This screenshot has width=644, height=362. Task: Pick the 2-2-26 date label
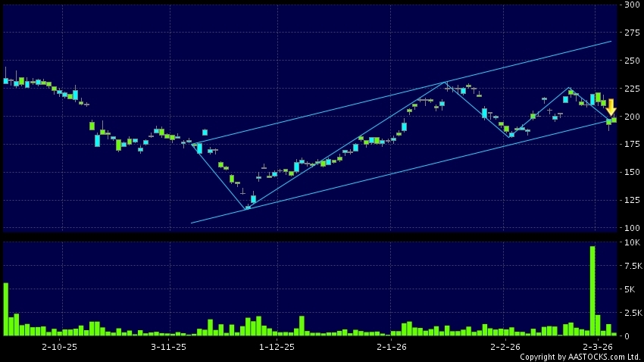tap(505, 347)
